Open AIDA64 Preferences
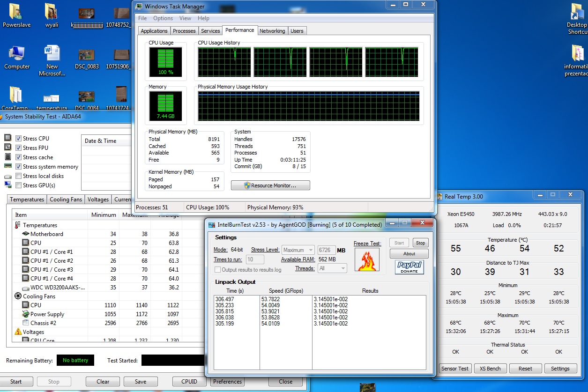This screenshot has height=392, width=588. click(x=228, y=382)
